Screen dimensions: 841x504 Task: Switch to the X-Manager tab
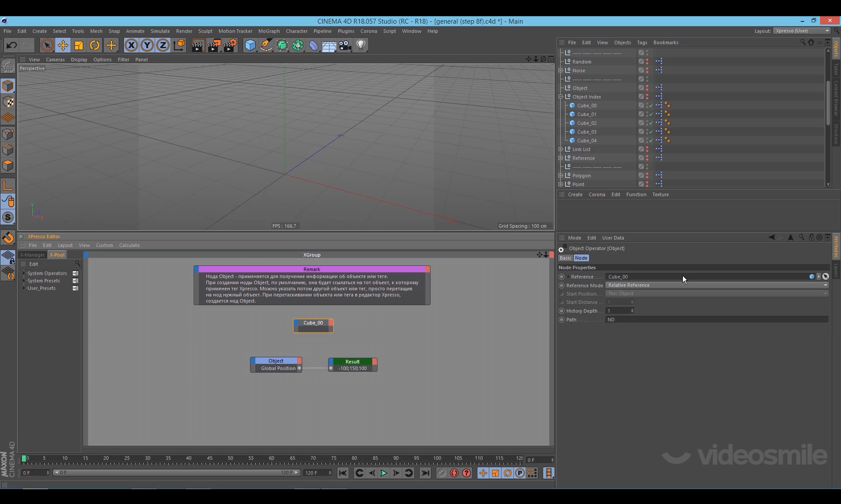[x=32, y=255]
